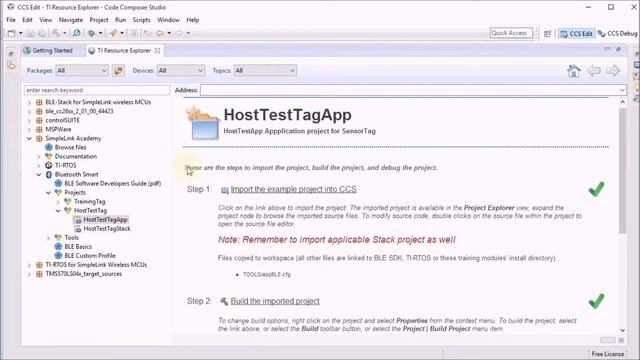Open the Devices dropdown
Image resolution: width=640 pixels, height=360 pixels.
pyautogui.click(x=181, y=71)
